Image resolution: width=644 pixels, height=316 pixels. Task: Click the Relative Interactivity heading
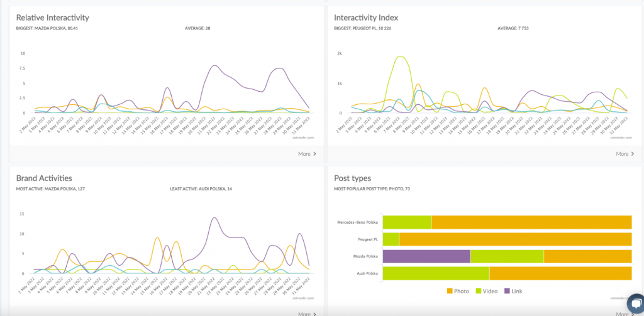pos(53,18)
